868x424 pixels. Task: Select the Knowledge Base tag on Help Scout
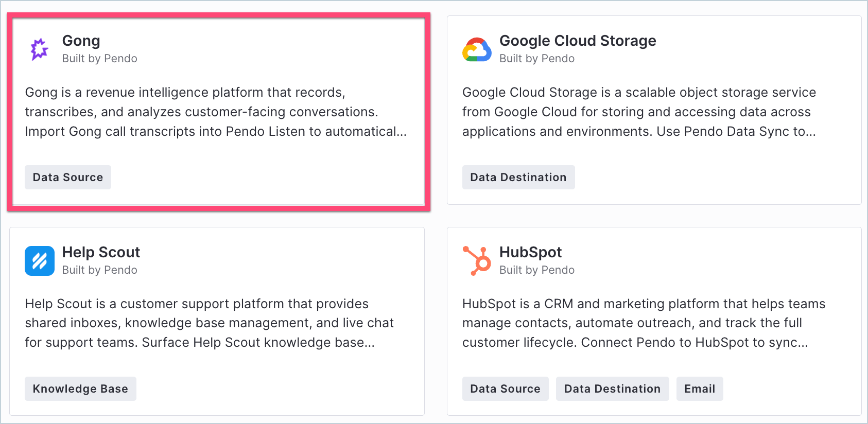[x=80, y=388]
